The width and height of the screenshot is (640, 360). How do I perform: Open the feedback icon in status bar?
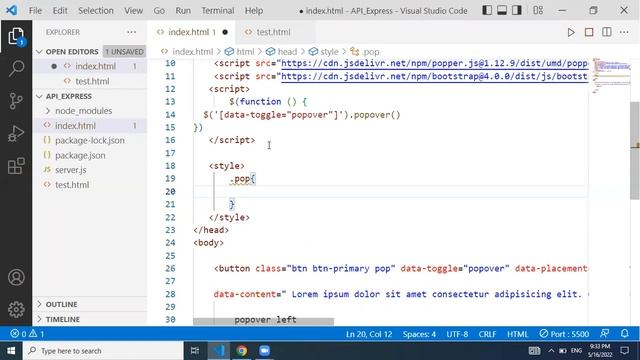[605, 334]
